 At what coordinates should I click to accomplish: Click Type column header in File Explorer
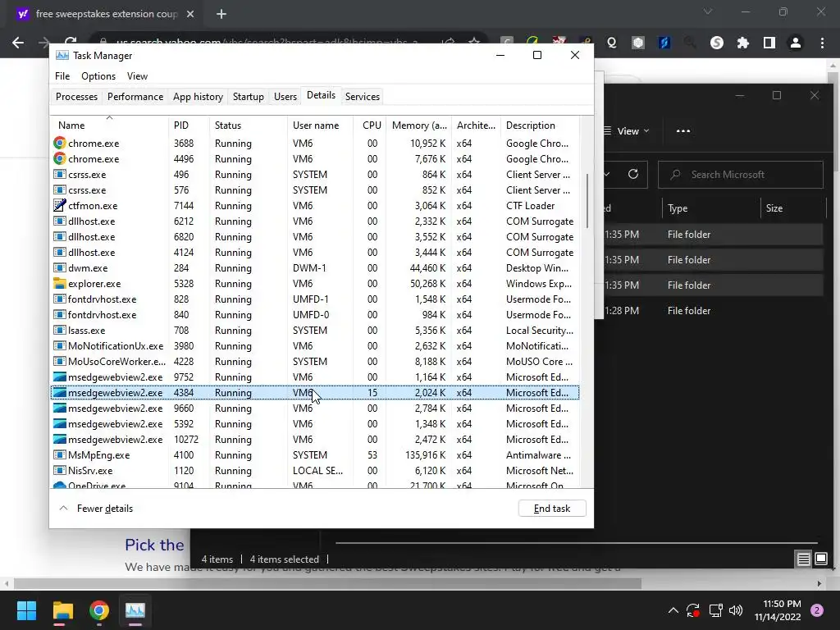click(711, 208)
